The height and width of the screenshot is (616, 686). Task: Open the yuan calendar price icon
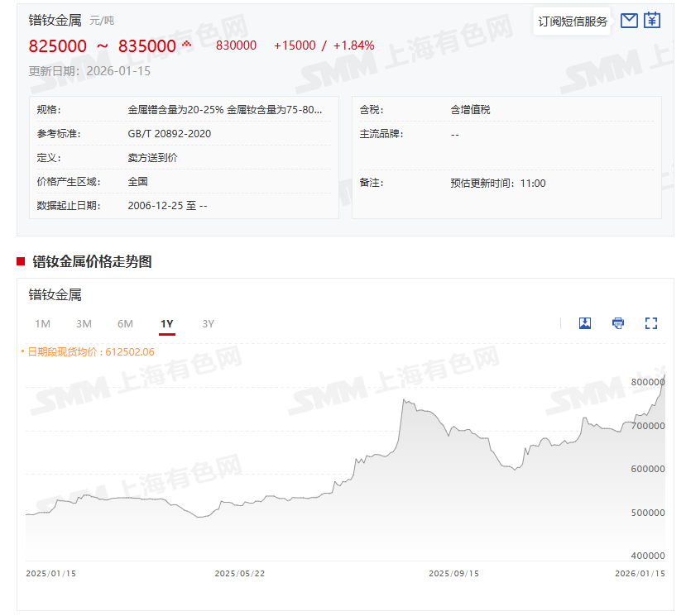pos(652,21)
